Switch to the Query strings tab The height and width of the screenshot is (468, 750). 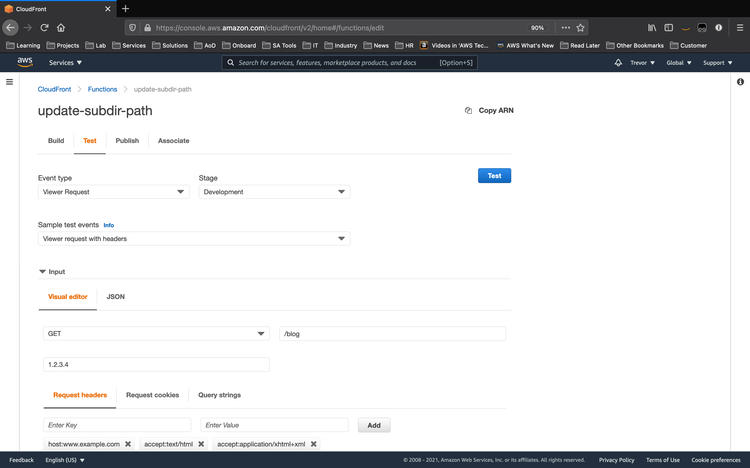(x=220, y=395)
